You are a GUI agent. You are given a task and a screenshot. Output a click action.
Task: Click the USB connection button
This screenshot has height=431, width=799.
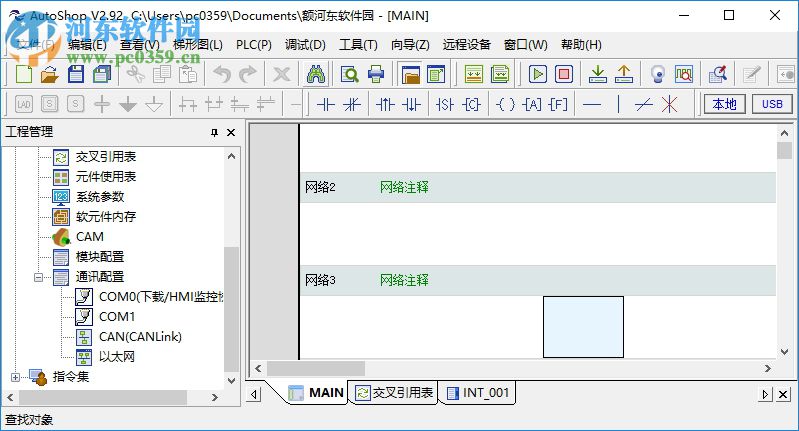[x=772, y=104]
